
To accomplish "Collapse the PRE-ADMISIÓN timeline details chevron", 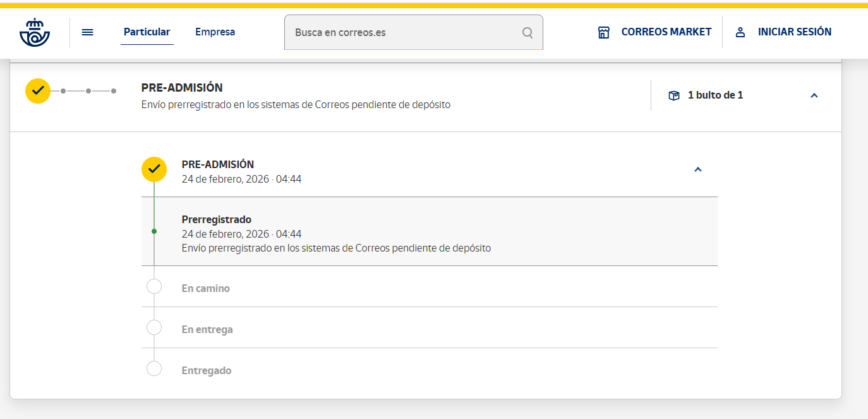I will [x=698, y=169].
